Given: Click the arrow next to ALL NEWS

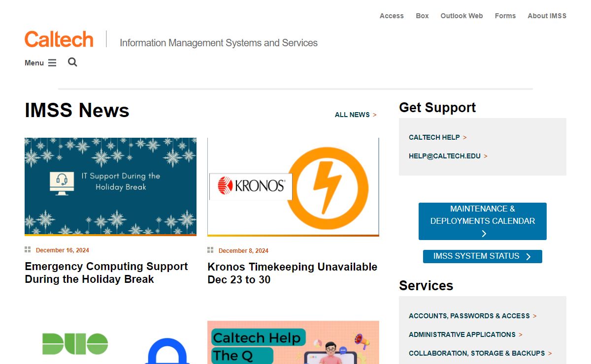Looking at the screenshot, I should pos(374,115).
